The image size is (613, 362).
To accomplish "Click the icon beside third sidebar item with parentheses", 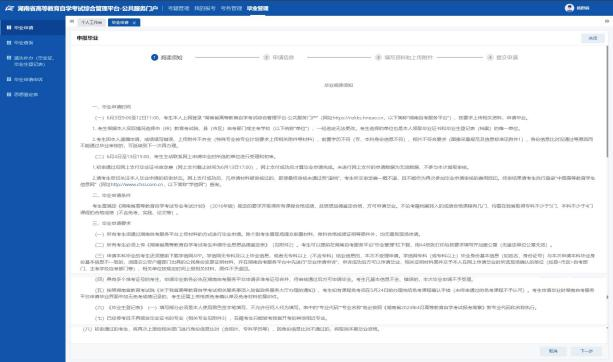I will coord(9,58).
